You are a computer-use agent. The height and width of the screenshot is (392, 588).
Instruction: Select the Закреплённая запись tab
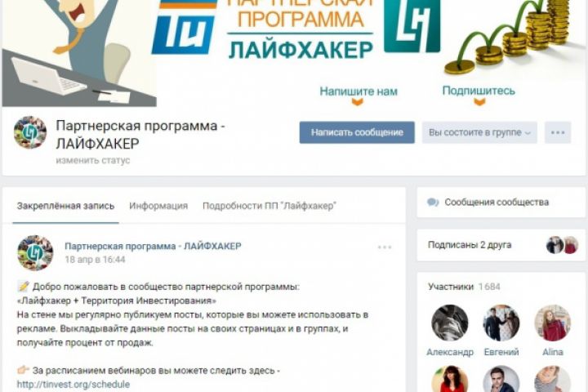tap(65, 206)
